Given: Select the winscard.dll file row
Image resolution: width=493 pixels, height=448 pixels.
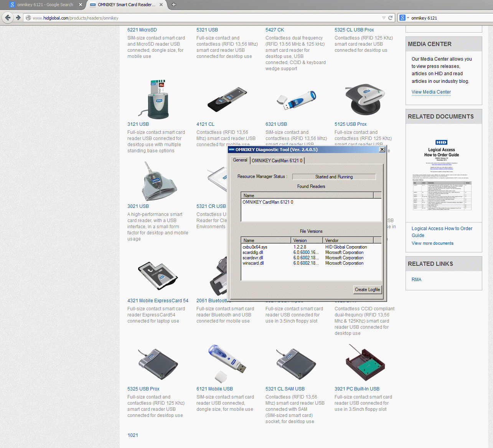Looking at the screenshot, I should (x=311, y=263).
